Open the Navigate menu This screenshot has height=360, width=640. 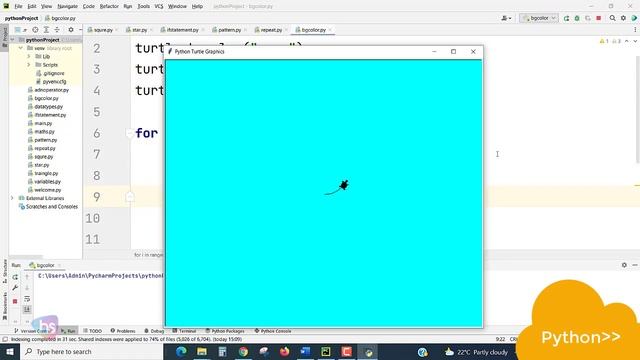point(67,7)
